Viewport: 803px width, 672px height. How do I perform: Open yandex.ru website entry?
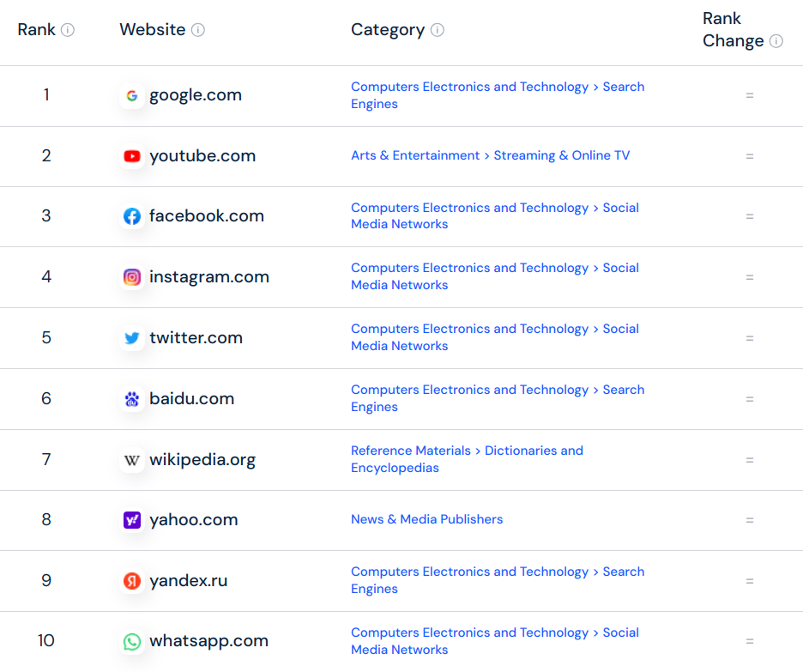tap(189, 581)
